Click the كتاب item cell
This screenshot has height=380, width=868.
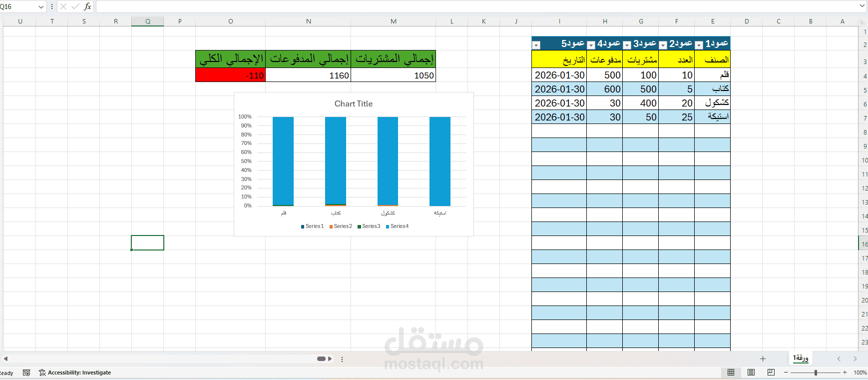click(x=713, y=89)
